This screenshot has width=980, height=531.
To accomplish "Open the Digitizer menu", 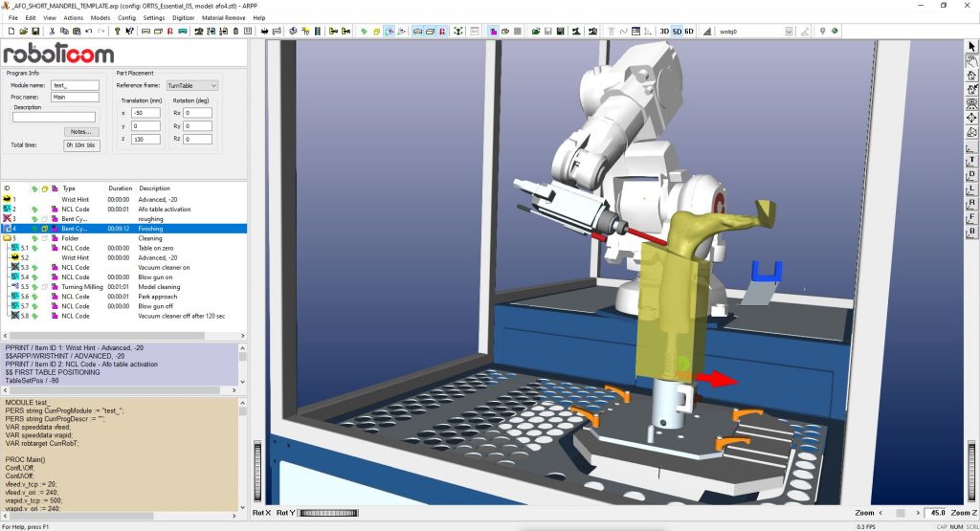I will point(182,17).
